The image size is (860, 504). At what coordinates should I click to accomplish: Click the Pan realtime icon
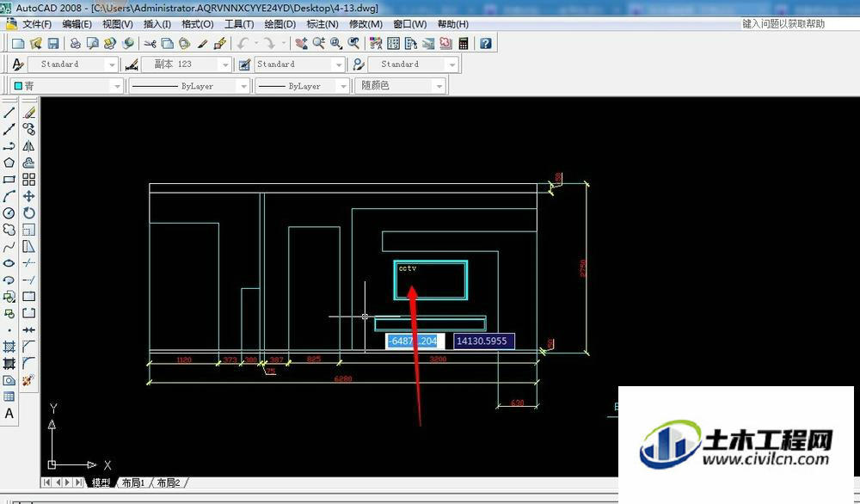(x=301, y=43)
